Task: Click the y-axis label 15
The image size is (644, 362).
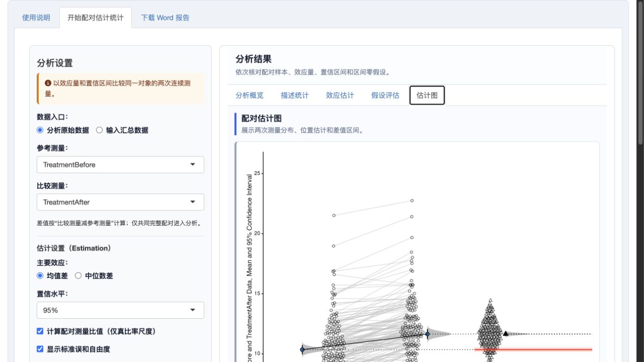Action: point(257,294)
